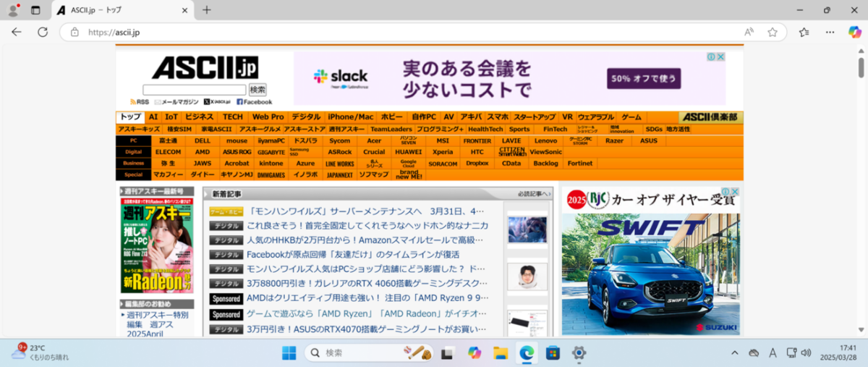Image resolution: width=868 pixels, height=367 pixels.
Task: Open the FinTech sub-navigation link
Action: tap(556, 129)
